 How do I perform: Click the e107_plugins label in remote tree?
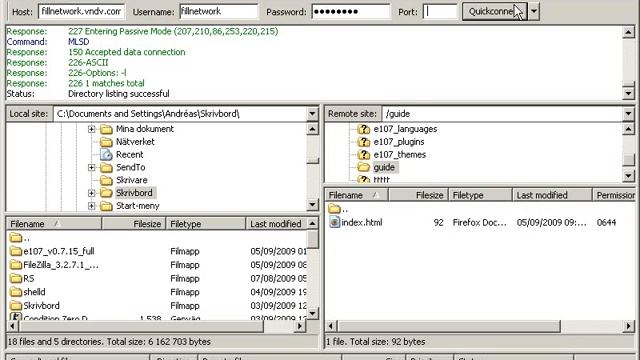pyautogui.click(x=399, y=142)
